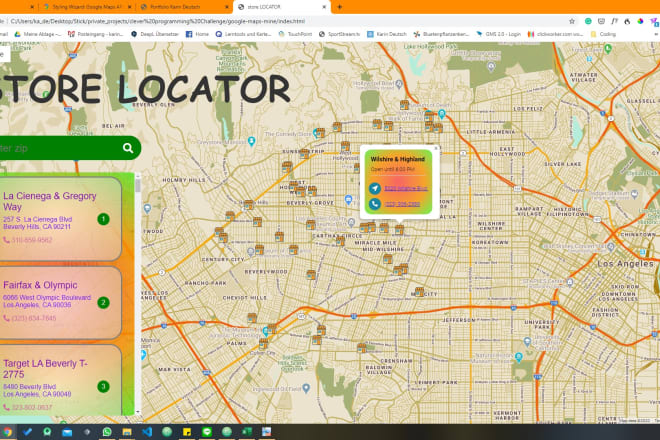Click the directions arrow icon in popup
This screenshot has width=660, height=440.
click(x=375, y=188)
